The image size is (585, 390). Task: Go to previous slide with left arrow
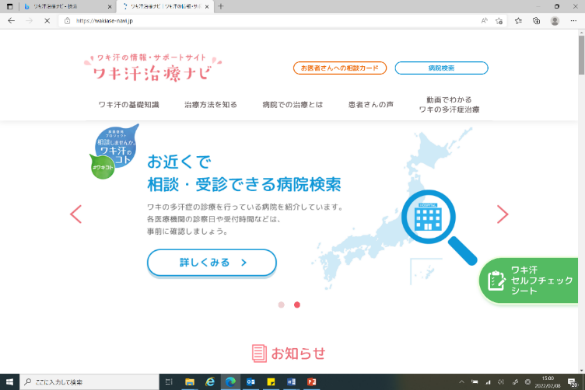coord(76,214)
